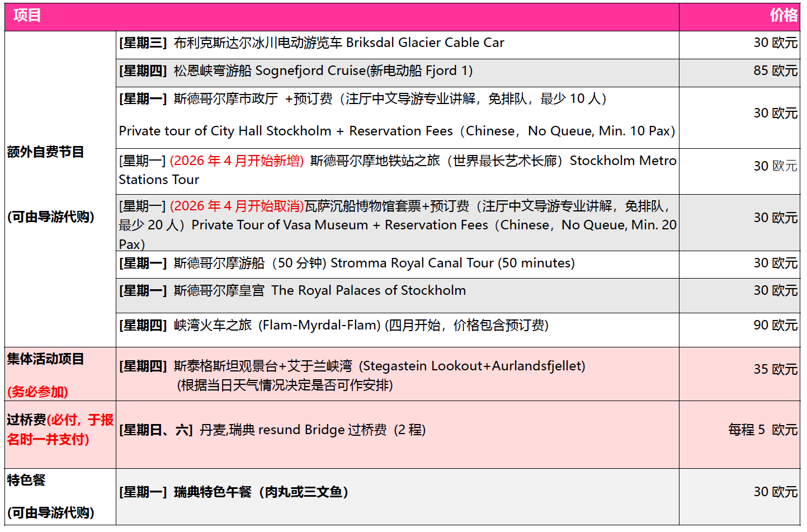Select the 瑞典特色午餐 lunch row
The image size is (807, 532).
234,492
